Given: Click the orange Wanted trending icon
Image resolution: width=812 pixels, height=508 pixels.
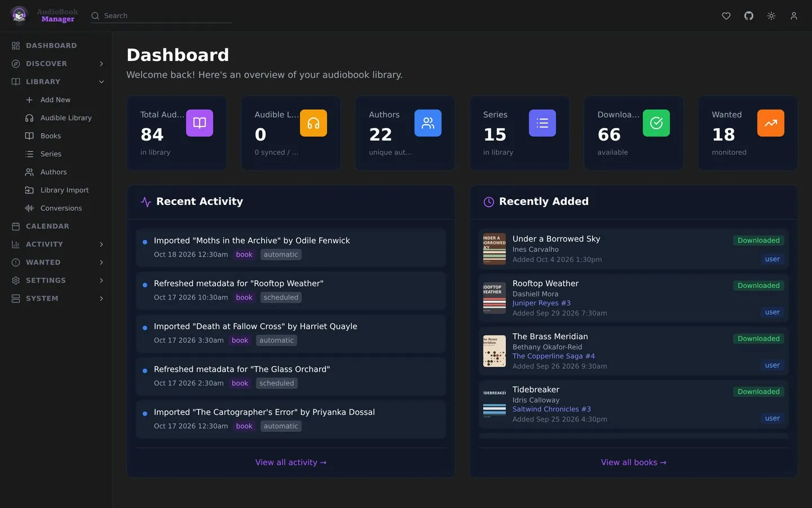Looking at the screenshot, I should click(771, 123).
